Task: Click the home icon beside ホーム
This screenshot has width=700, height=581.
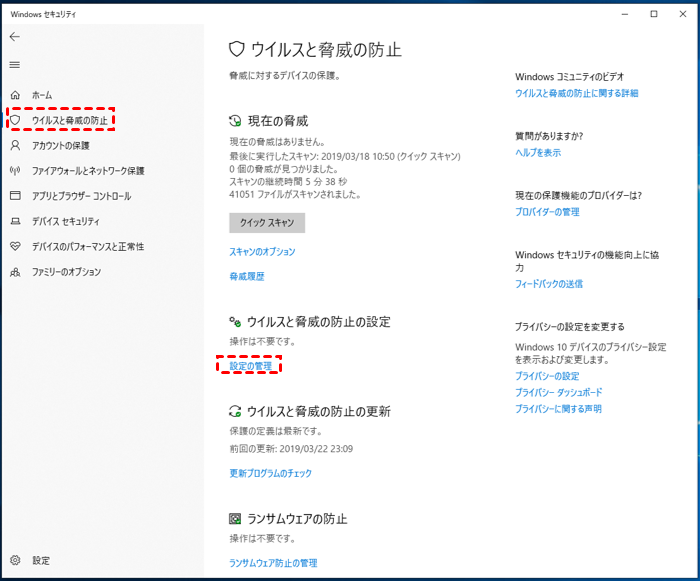Action: 15,95
